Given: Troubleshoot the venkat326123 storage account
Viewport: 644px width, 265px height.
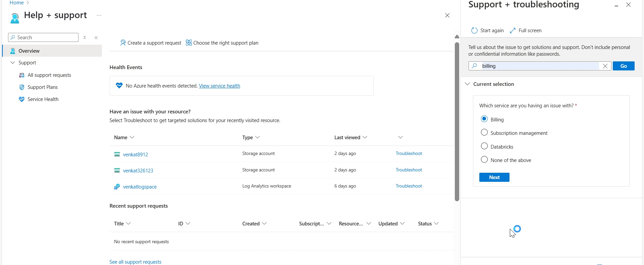Looking at the screenshot, I should pos(409,170).
